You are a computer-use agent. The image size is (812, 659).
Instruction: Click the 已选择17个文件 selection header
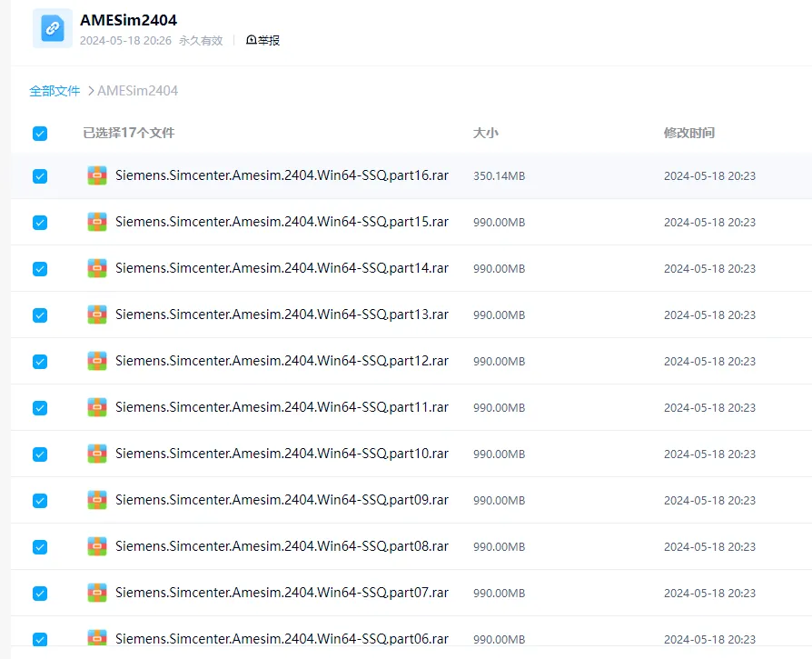129,133
